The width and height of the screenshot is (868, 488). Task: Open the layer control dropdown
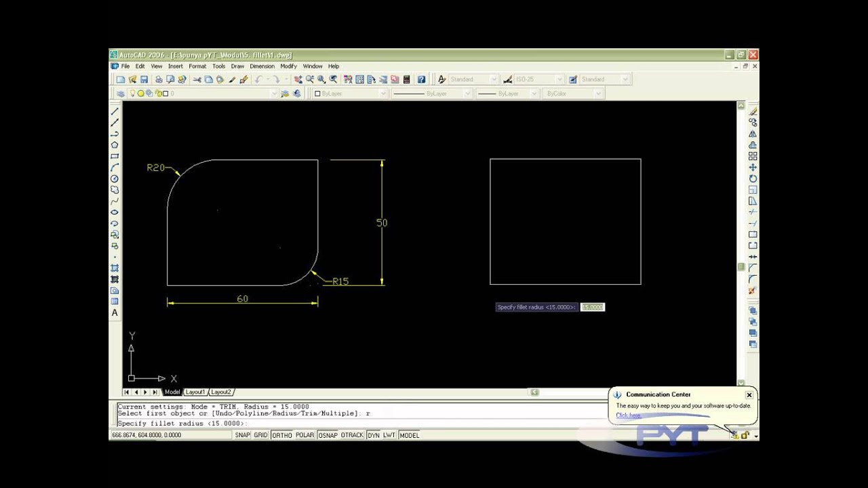203,94
